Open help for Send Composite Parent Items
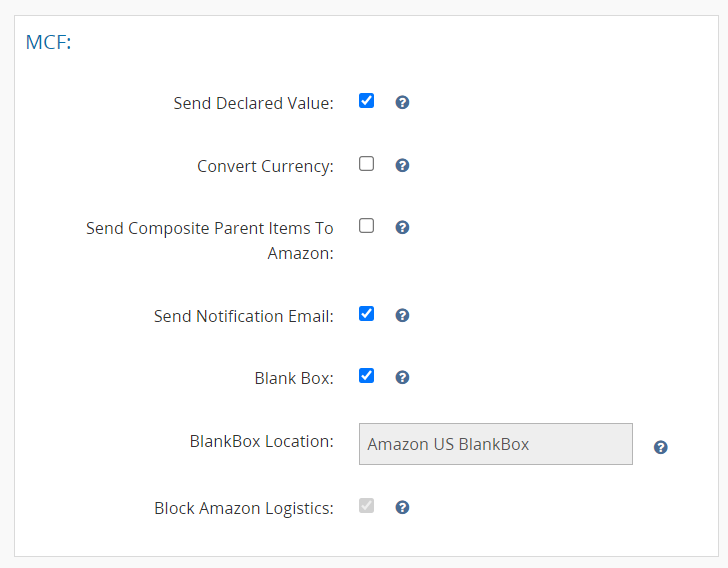The image size is (728, 568). tap(402, 227)
